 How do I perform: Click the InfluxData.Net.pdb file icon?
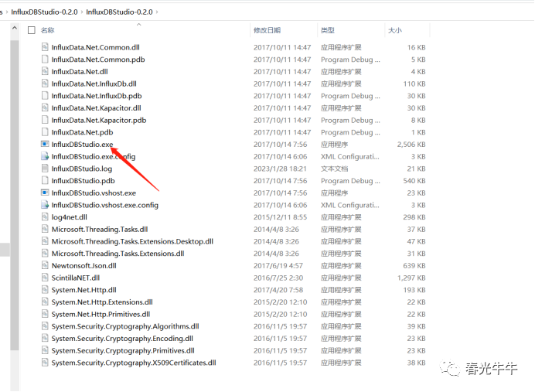click(x=45, y=132)
